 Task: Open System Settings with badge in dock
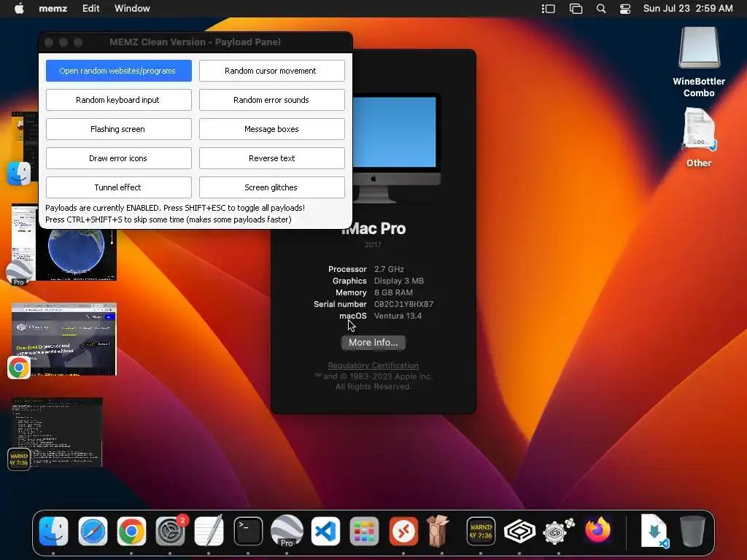pyautogui.click(x=171, y=531)
